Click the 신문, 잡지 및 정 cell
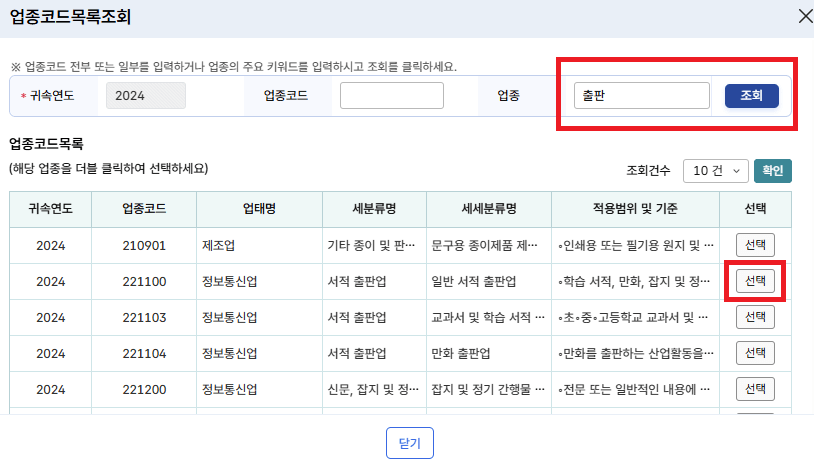 pyautogui.click(x=373, y=389)
